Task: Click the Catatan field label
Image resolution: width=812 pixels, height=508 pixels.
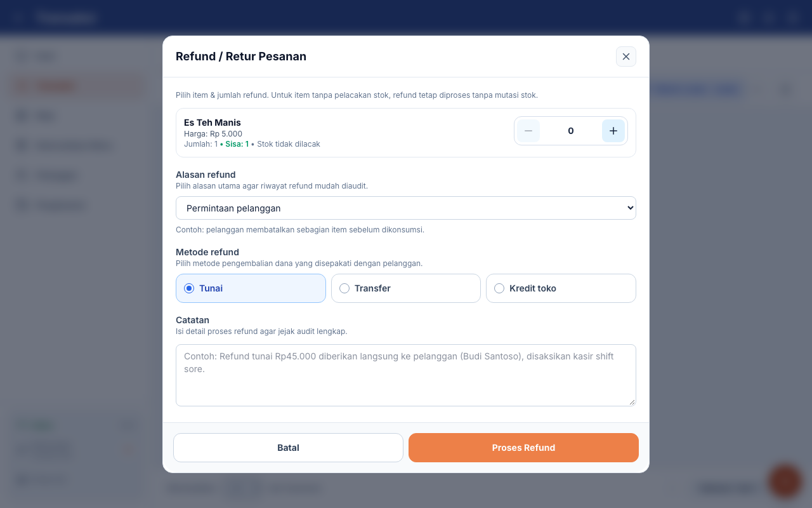Action: click(192, 320)
